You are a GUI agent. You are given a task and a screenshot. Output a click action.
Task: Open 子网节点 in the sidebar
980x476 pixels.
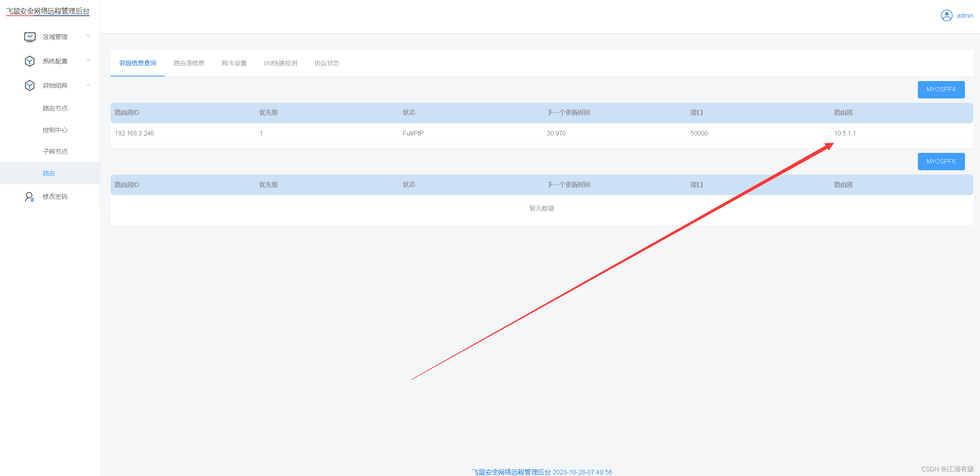(x=55, y=152)
